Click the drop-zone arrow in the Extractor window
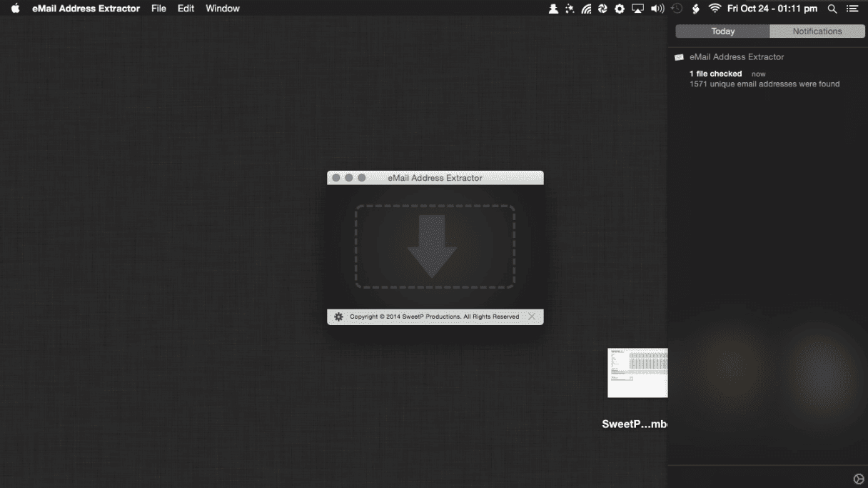This screenshot has width=868, height=488. pyautogui.click(x=432, y=247)
